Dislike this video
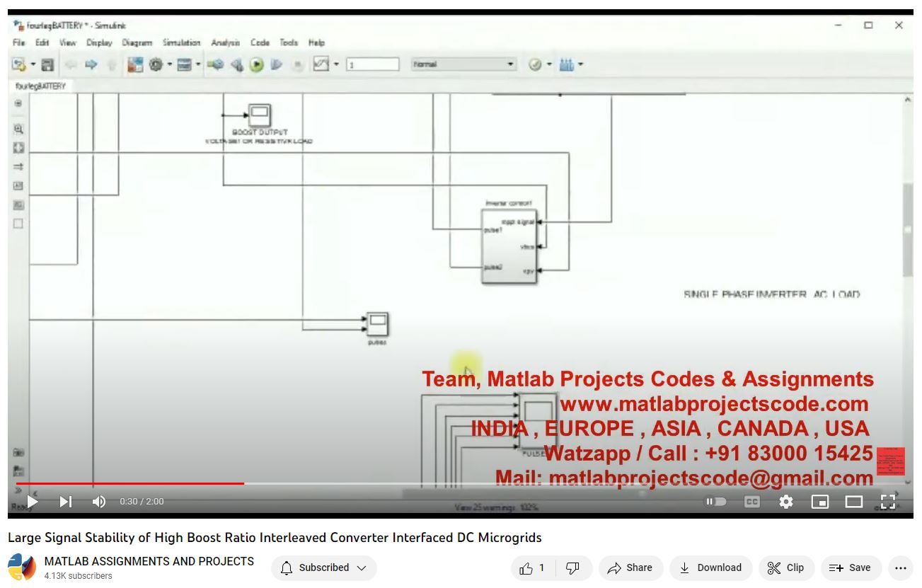Image resolution: width=922 pixels, height=588 pixels. click(x=573, y=567)
